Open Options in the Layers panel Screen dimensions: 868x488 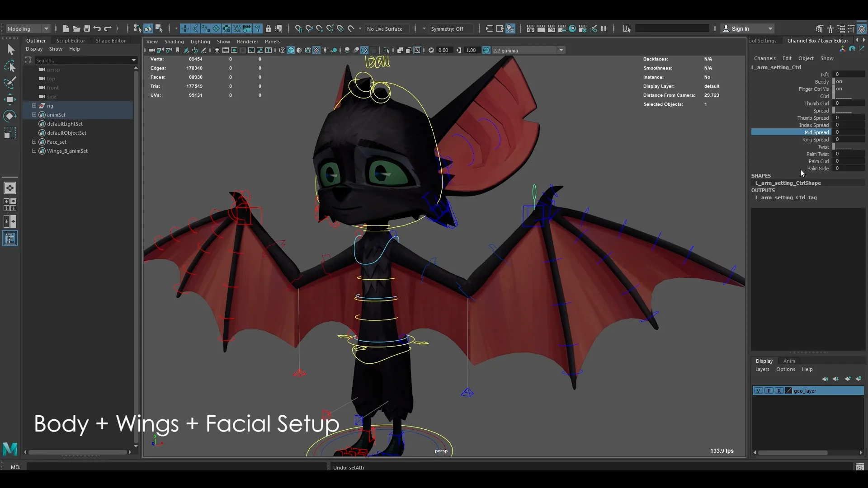point(785,369)
